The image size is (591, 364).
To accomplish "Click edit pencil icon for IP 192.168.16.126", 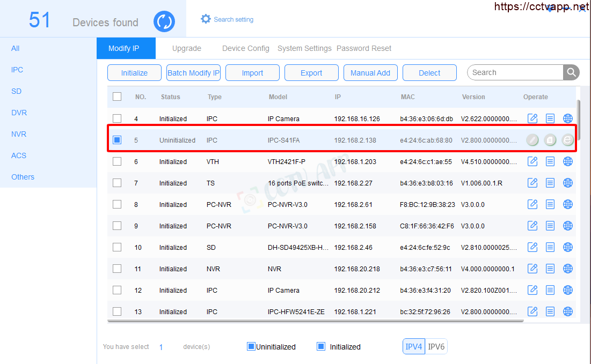I will (532, 118).
